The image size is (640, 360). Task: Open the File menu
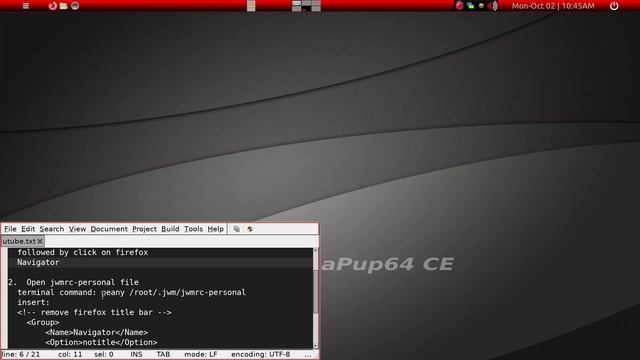coord(10,229)
